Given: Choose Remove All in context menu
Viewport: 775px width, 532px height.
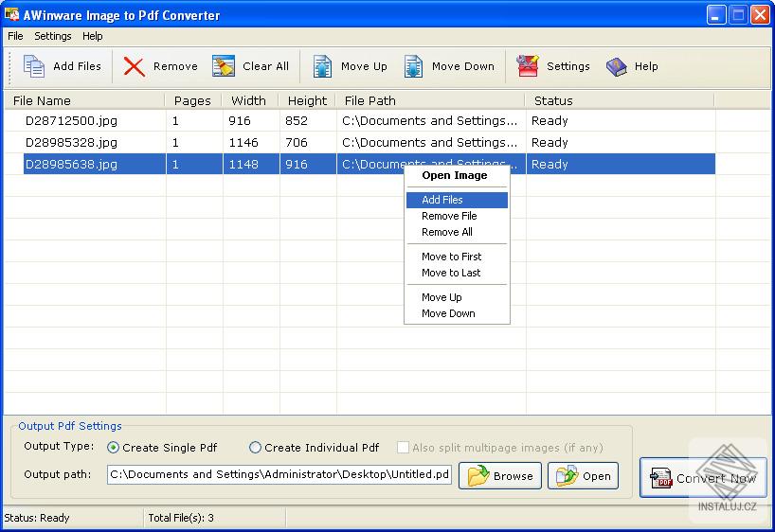Looking at the screenshot, I should point(457,232).
